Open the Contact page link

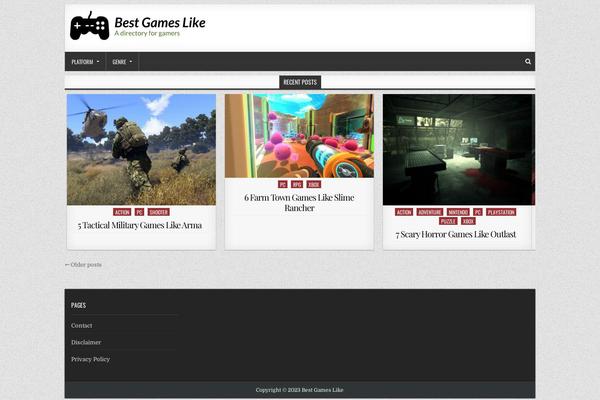(82, 325)
